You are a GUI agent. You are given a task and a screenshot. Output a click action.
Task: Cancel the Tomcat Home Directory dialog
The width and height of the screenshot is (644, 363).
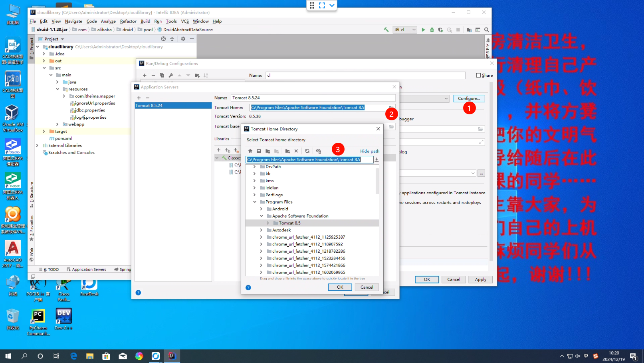(x=367, y=287)
